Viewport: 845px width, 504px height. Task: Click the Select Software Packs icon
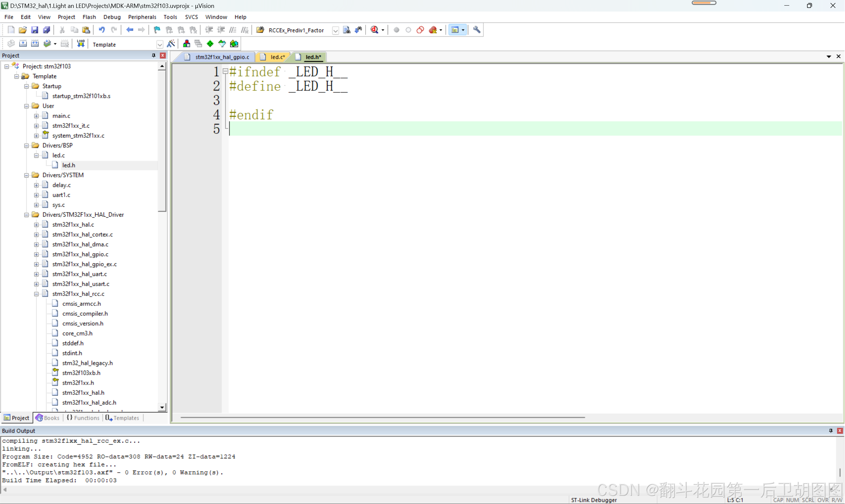click(222, 44)
